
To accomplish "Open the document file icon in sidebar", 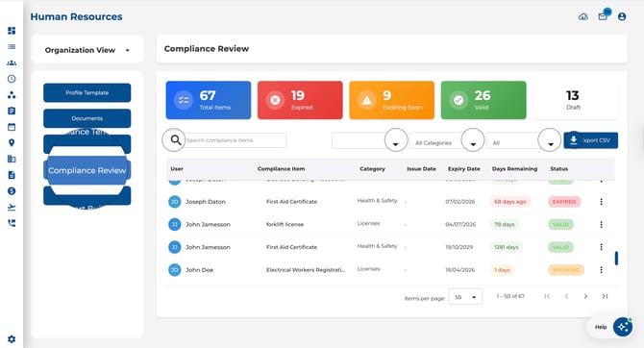I will pyautogui.click(x=12, y=175).
